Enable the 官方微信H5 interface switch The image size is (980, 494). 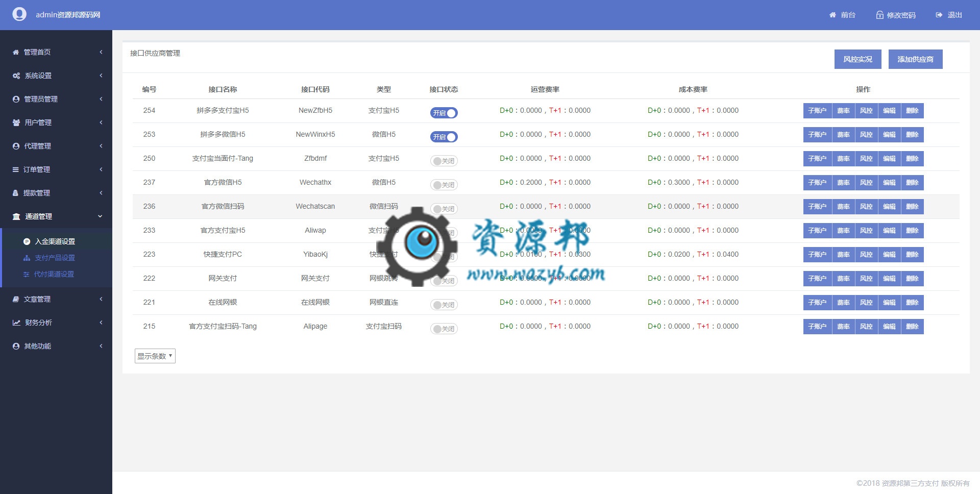tap(444, 185)
